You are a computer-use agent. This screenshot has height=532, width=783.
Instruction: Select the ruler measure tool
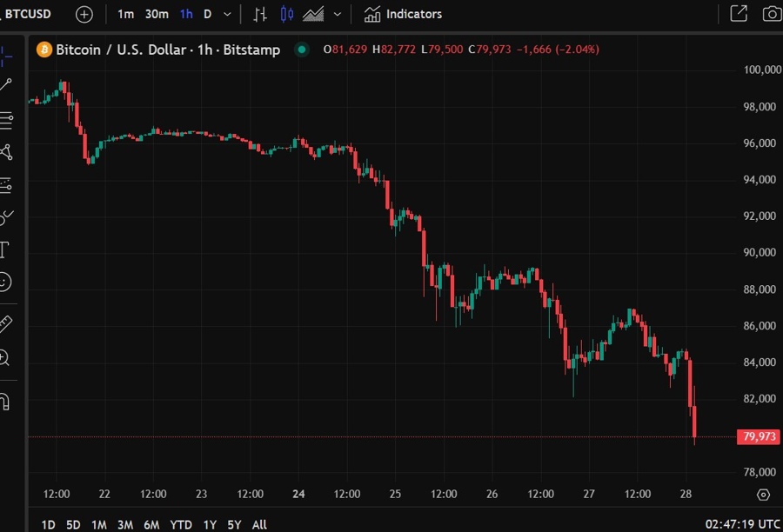[x=5, y=324]
